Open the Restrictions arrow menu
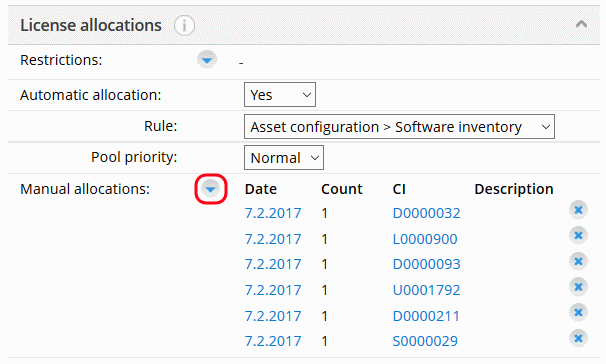 coord(207,60)
